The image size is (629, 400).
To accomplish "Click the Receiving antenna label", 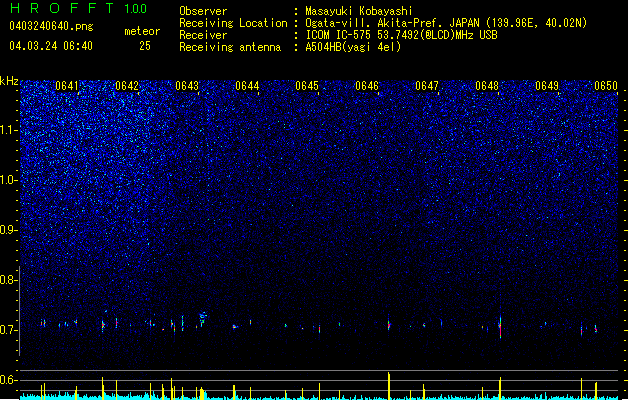I will pos(230,47).
